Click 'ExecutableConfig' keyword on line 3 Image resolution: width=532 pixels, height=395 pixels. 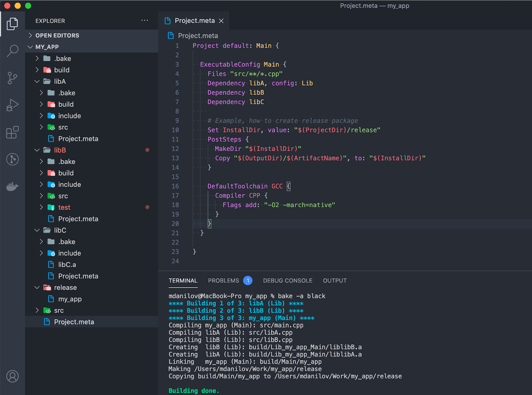[x=230, y=65]
